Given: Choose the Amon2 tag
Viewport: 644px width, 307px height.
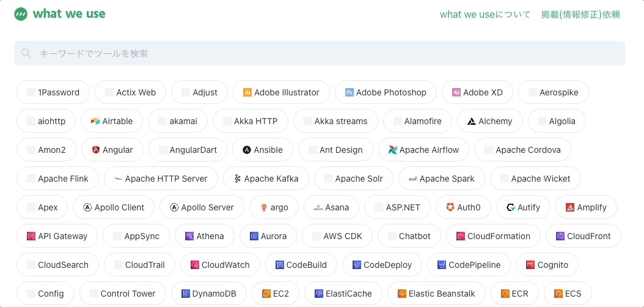Looking at the screenshot, I should [x=46, y=150].
